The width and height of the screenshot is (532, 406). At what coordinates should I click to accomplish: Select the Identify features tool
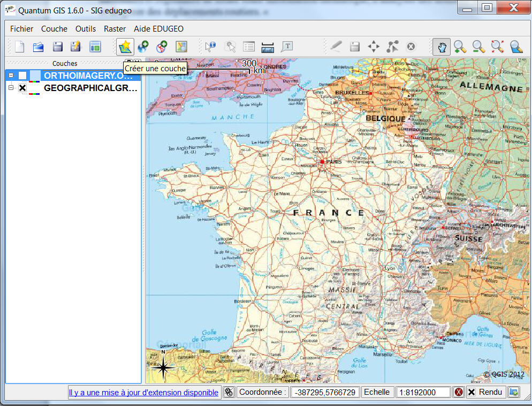[x=210, y=47]
